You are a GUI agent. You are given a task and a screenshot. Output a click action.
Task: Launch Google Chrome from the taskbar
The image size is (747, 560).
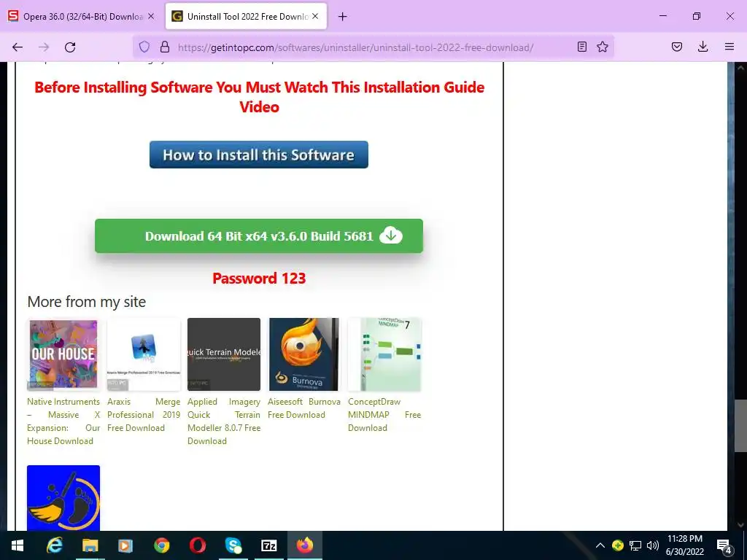[162, 545]
